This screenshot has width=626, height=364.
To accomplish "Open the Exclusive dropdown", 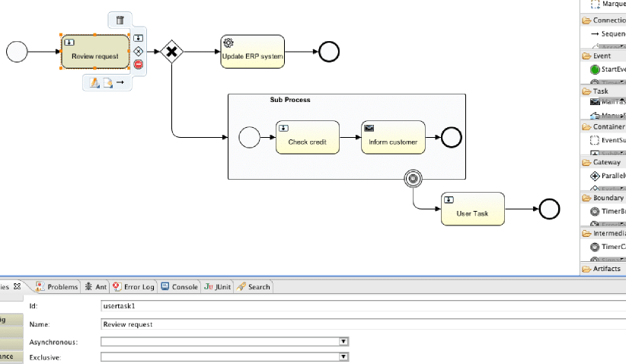I will click(x=343, y=356).
